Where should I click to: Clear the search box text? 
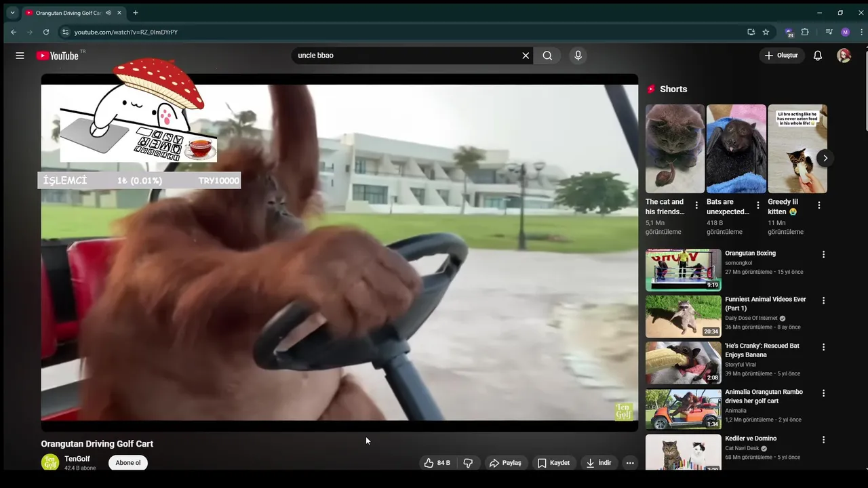pyautogui.click(x=526, y=56)
